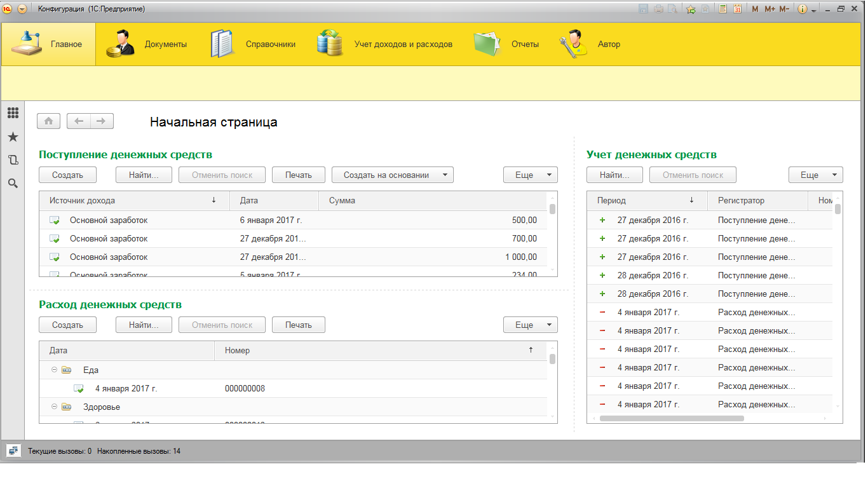The image size is (868, 488).
Task: Click the add to favorites star icon
Action: 691,9
